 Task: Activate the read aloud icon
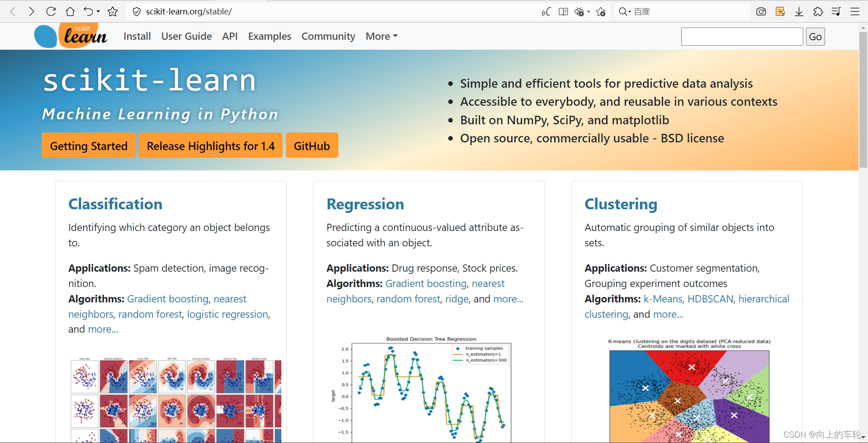pyautogui.click(x=546, y=12)
